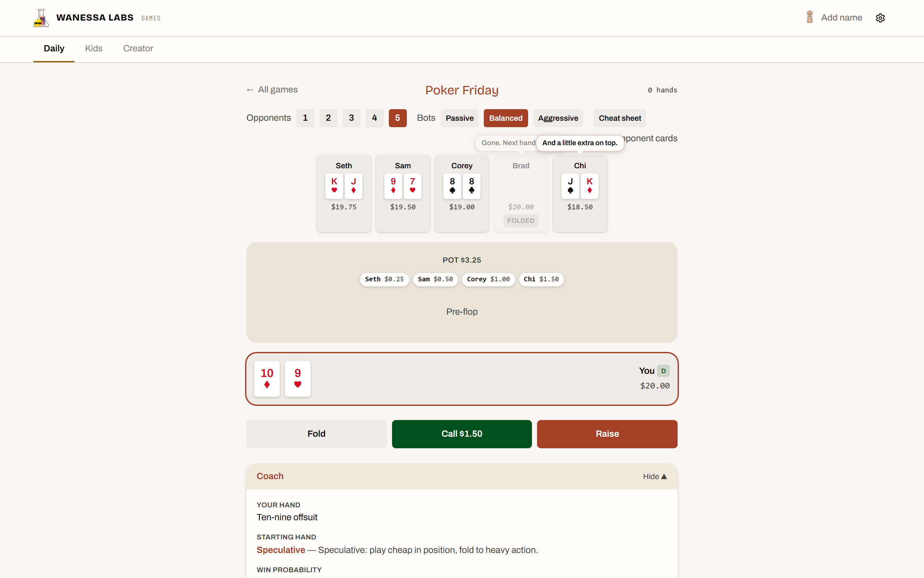Click your 10 of diamonds card
This screenshot has width=924, height=578.
267,379
